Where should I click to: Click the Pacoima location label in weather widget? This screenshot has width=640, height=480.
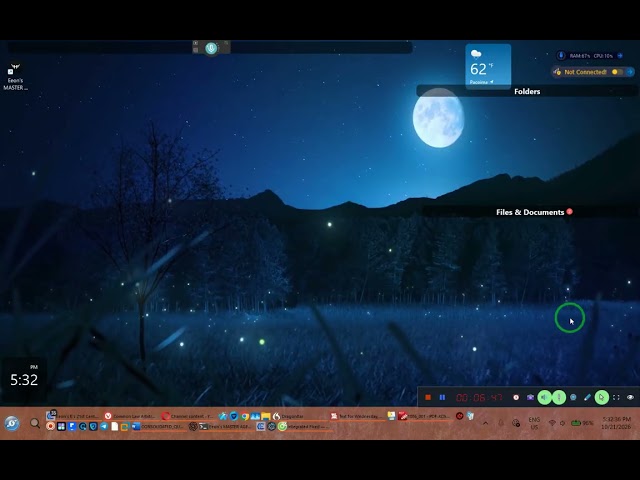click(478, 82)
